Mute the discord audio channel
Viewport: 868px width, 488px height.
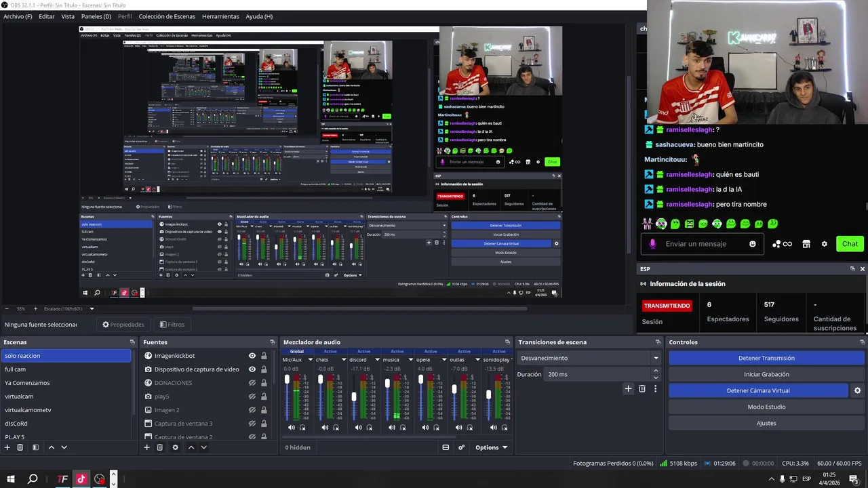coord(359,428)
